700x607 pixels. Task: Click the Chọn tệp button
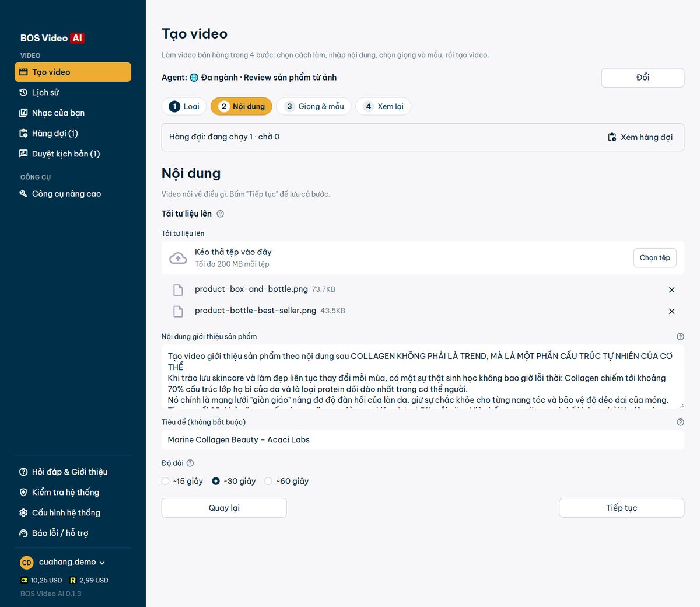[x=654, y=257]
